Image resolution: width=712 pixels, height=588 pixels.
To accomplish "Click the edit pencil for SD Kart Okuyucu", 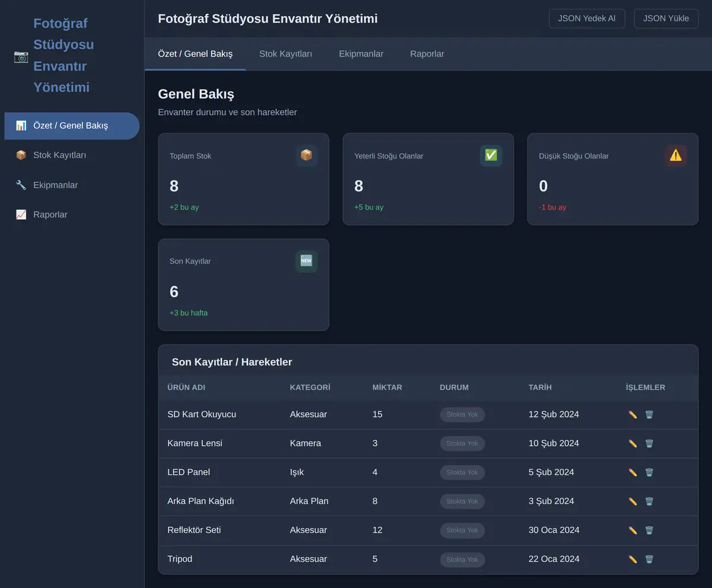I will click(632, 415).
